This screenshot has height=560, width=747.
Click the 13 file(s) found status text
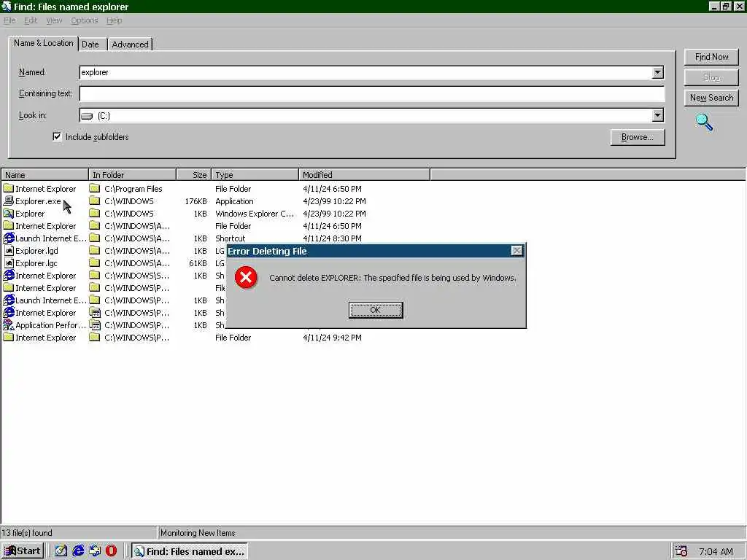pos(27,533)
